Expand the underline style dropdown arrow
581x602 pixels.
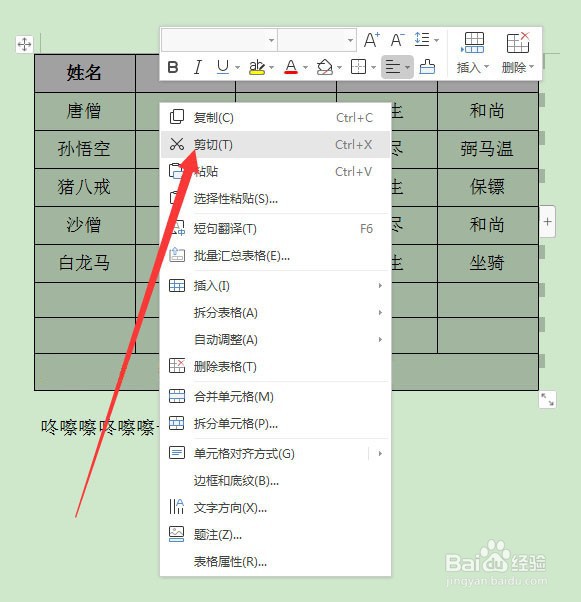(237, 68)
